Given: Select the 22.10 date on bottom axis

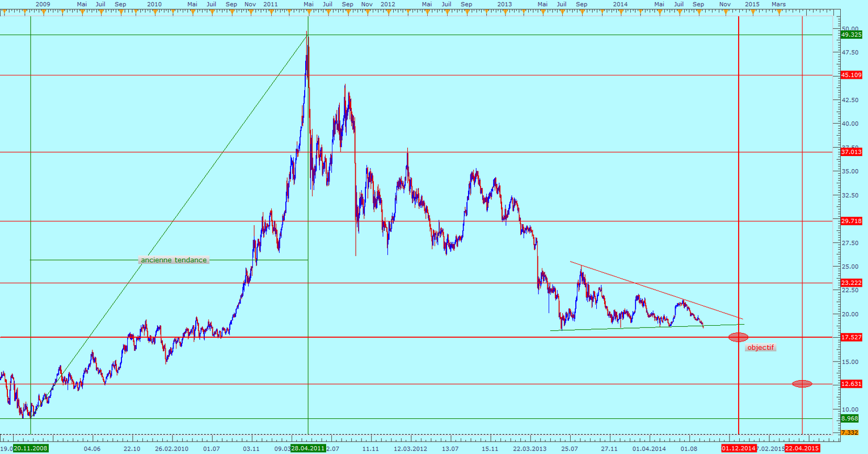Looking at the screenshot, I should [132, 449].
